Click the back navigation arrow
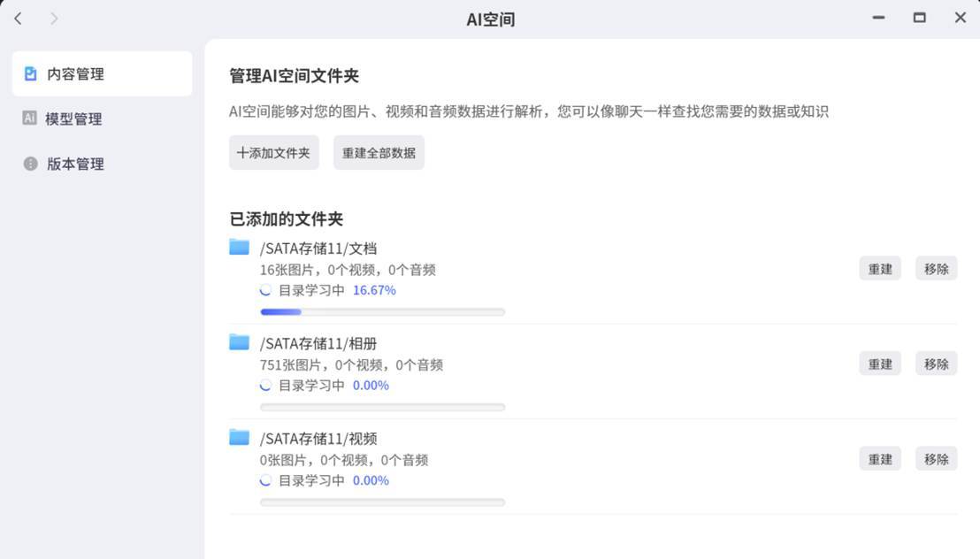Image resolution: width=980 pixels, height=559 pixels. [x=19, y=19]
